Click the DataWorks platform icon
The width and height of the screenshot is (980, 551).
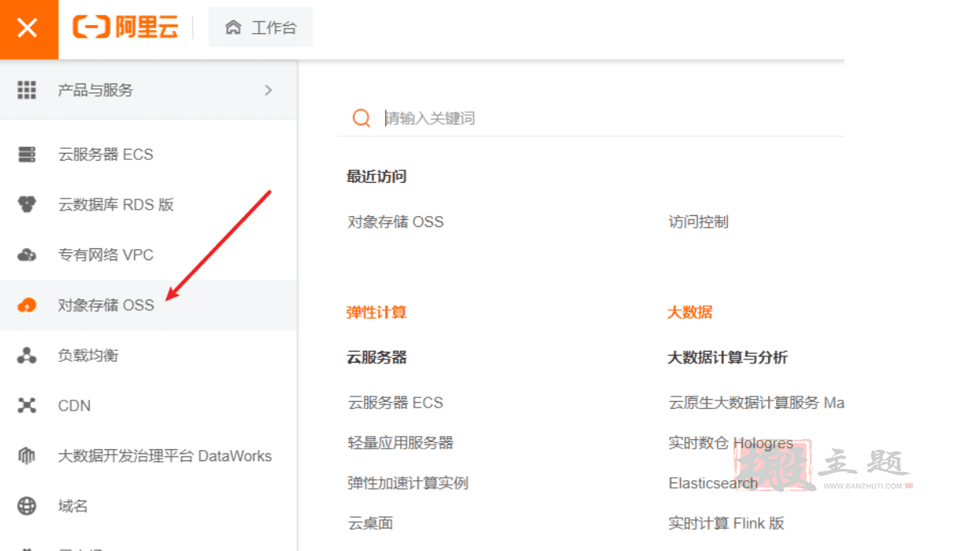click(x=27, y=456)
